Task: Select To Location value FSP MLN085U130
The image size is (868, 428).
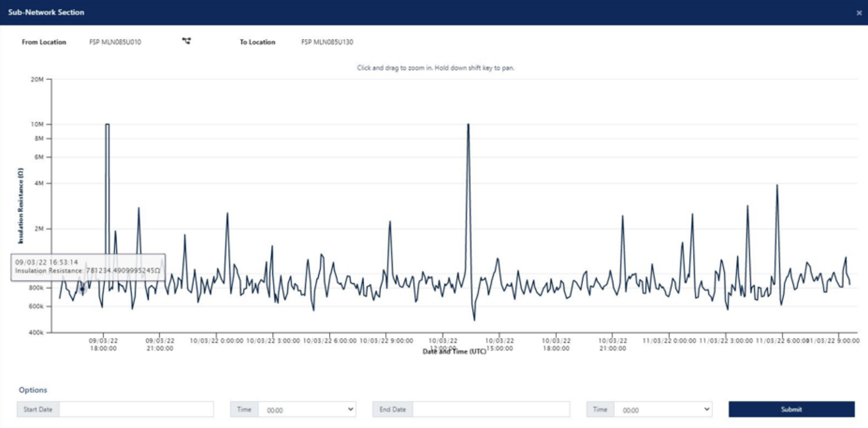Action: [327, 42]
